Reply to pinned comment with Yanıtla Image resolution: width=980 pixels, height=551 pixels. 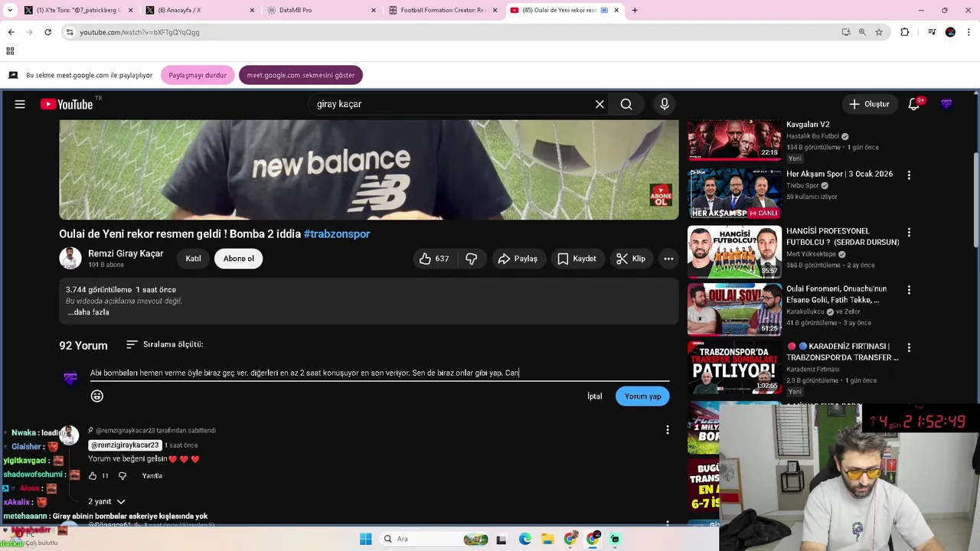click(x=152, y=476)
